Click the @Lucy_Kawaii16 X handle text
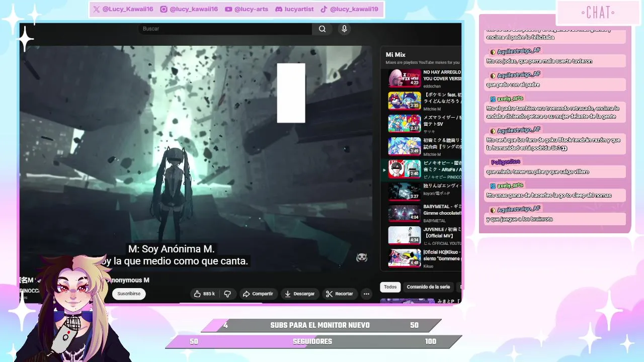This screenshot has height=362, width=644. (x=127, y=9)
